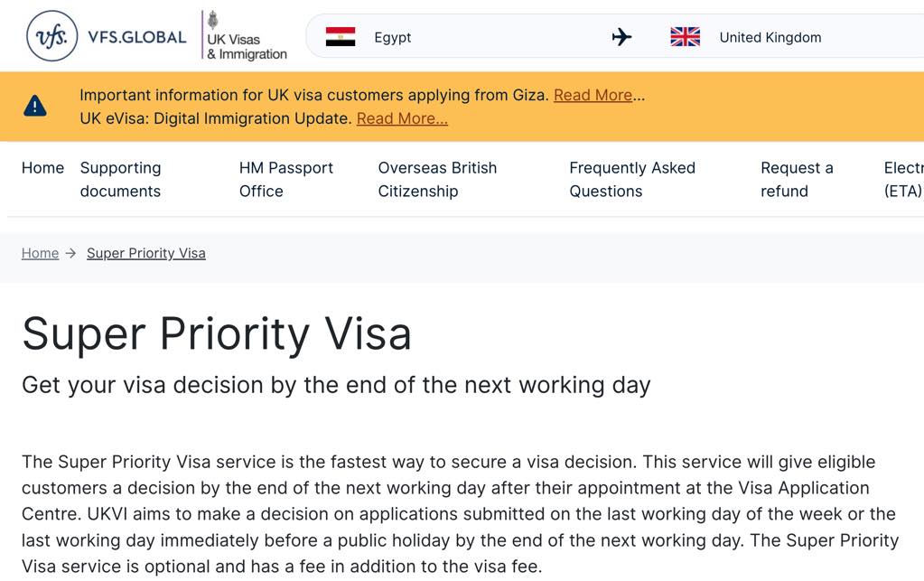Go to HM Passport Office page

(x=286, y=179)
